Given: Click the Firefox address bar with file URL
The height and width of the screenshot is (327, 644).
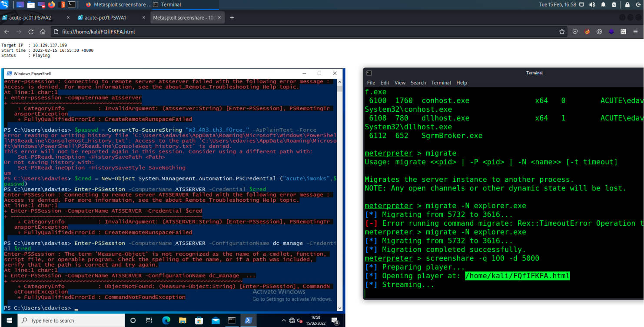Looking at the screenshot, I should pyautogui.click(x=309, y=32).
